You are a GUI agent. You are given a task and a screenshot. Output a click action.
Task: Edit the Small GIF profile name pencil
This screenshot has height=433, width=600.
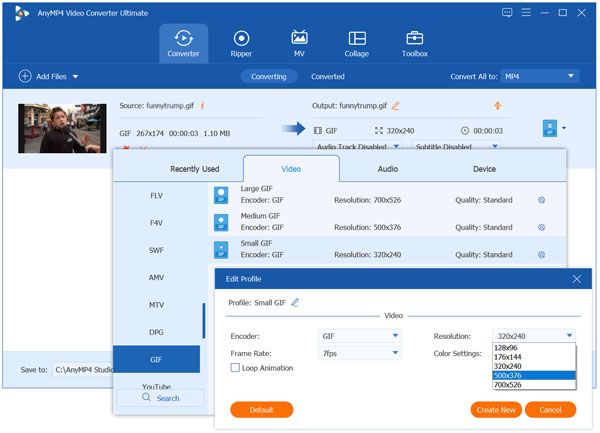tap(295, 302)
